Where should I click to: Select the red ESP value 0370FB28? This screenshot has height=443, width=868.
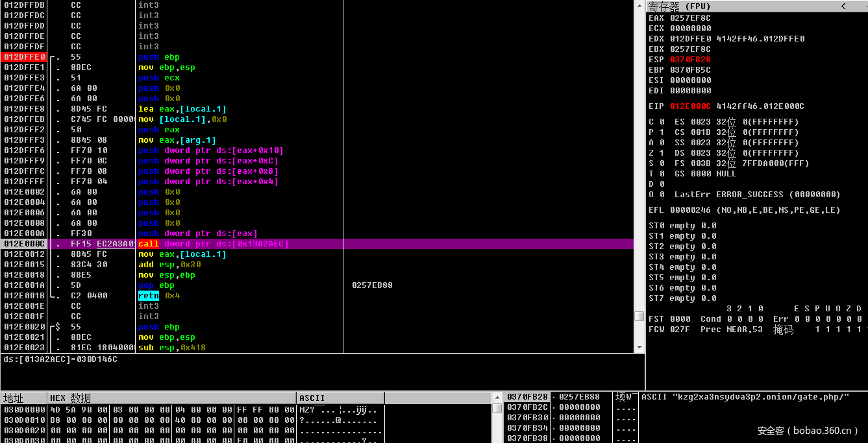[690, 60]
